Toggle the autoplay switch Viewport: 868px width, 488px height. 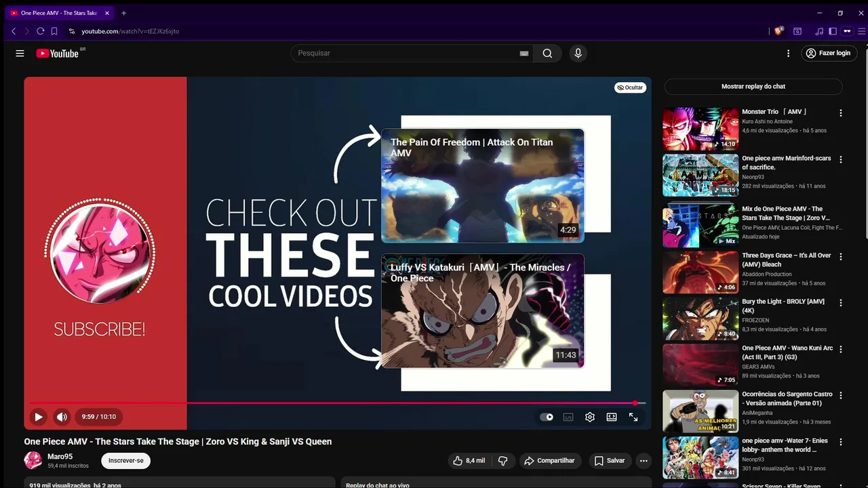[x=547, y=417]
